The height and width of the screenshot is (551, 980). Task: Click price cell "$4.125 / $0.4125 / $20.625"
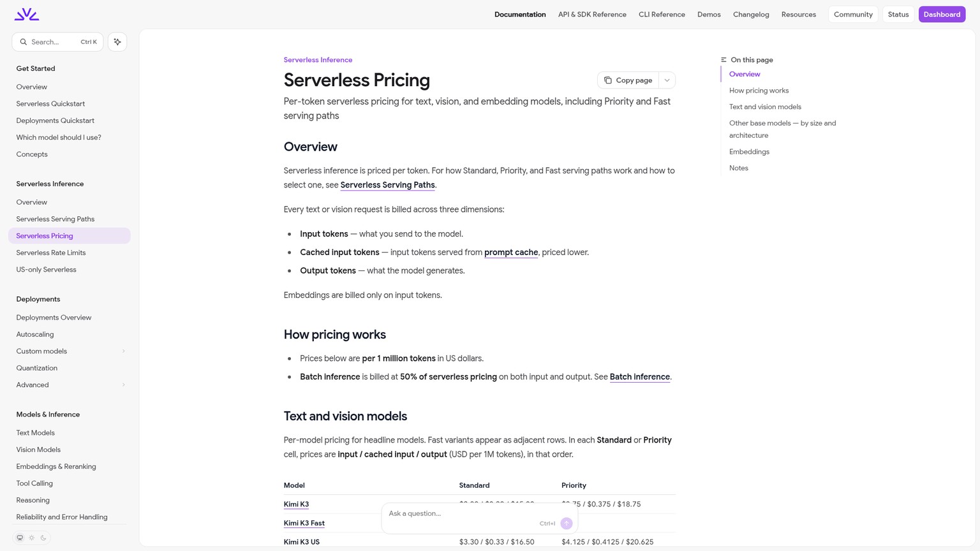pos(607,542)
